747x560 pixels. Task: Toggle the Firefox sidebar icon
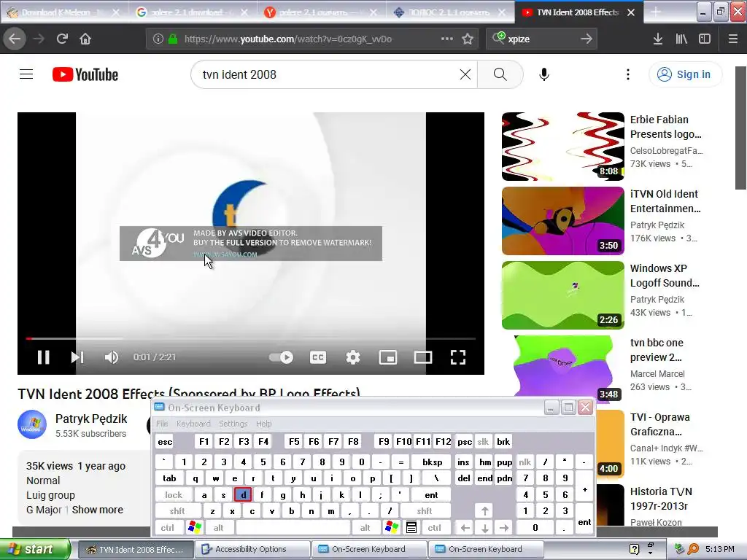[x=705, y=39]
